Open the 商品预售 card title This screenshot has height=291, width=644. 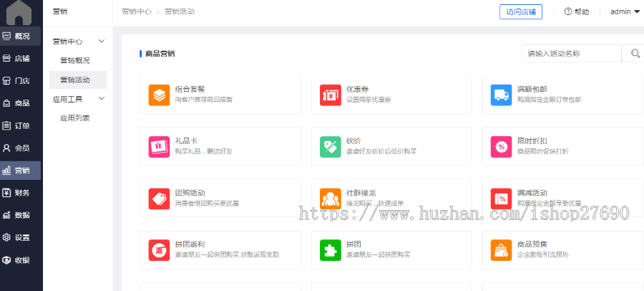click(x=532, y=244)
